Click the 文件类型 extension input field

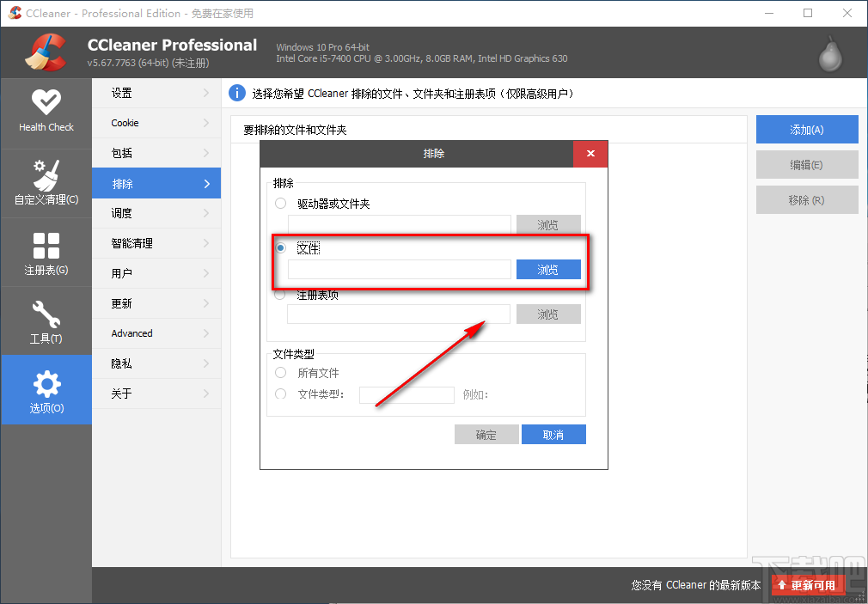coord(406,394)
